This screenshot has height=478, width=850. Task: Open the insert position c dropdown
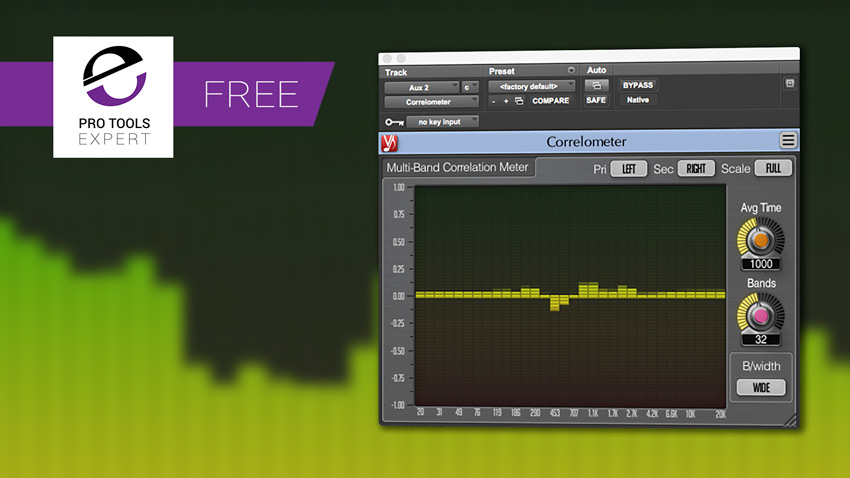click(469, 87)
